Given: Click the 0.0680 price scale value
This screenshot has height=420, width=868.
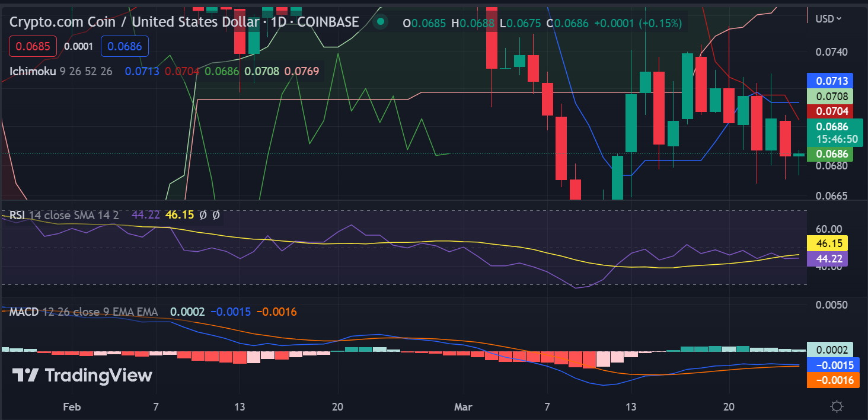Looking at the screenshot, I should point(832,165).
